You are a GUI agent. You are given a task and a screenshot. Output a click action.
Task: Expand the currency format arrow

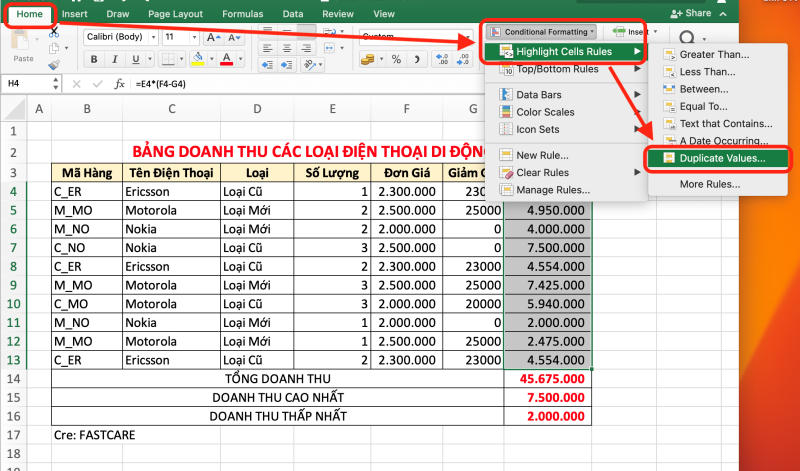tap(381, 60)
